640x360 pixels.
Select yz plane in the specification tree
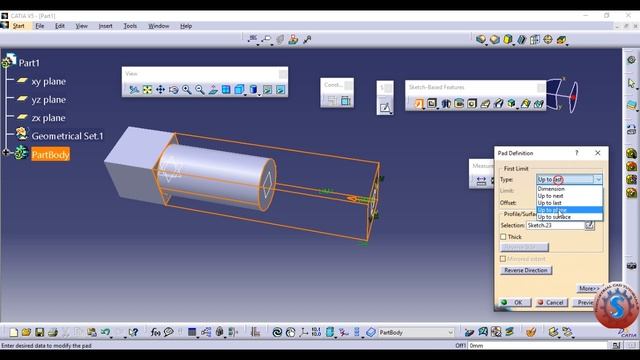49,100
